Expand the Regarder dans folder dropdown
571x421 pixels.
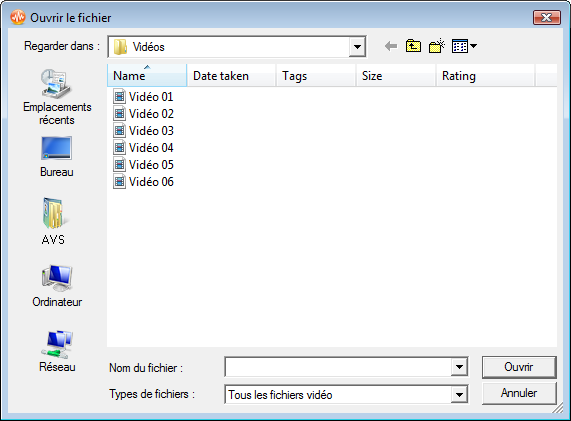click(x=357, y=47)
